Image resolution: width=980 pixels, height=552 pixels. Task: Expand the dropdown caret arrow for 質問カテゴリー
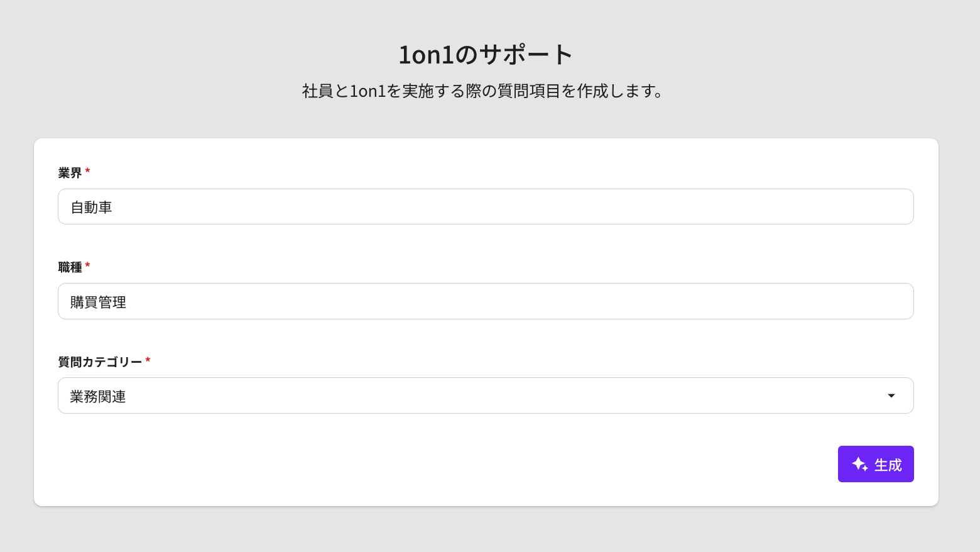pos(891,395)
